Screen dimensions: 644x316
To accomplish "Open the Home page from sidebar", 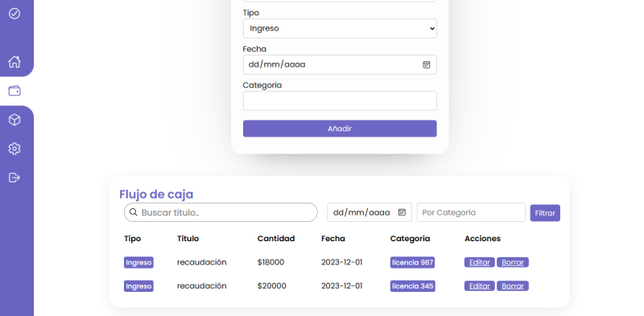I will 14,62.
